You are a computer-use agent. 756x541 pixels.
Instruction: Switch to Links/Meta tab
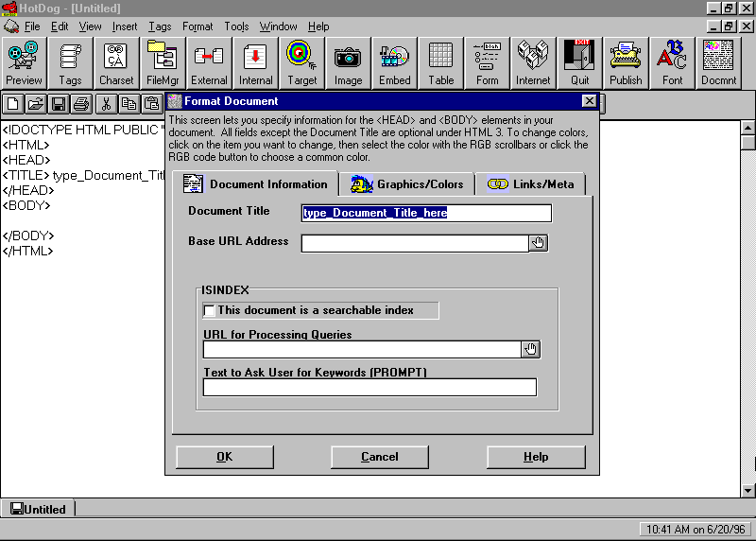point(530,184)
